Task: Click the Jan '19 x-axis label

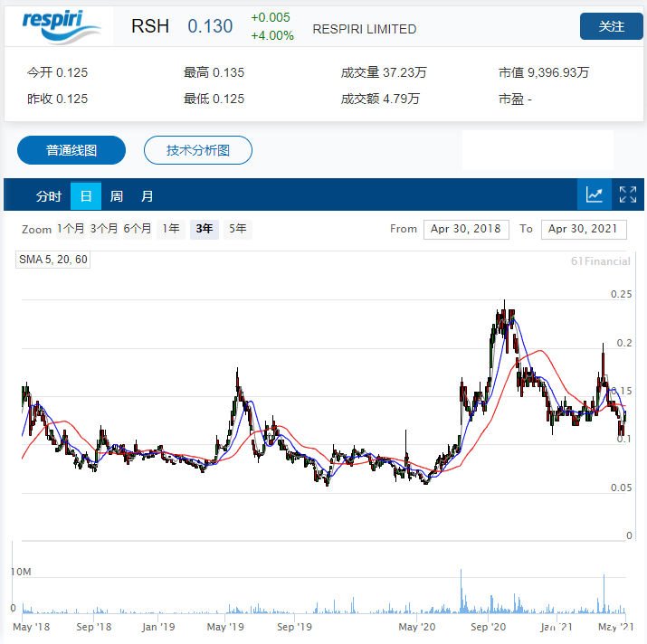Action: (x=158, y=627)
